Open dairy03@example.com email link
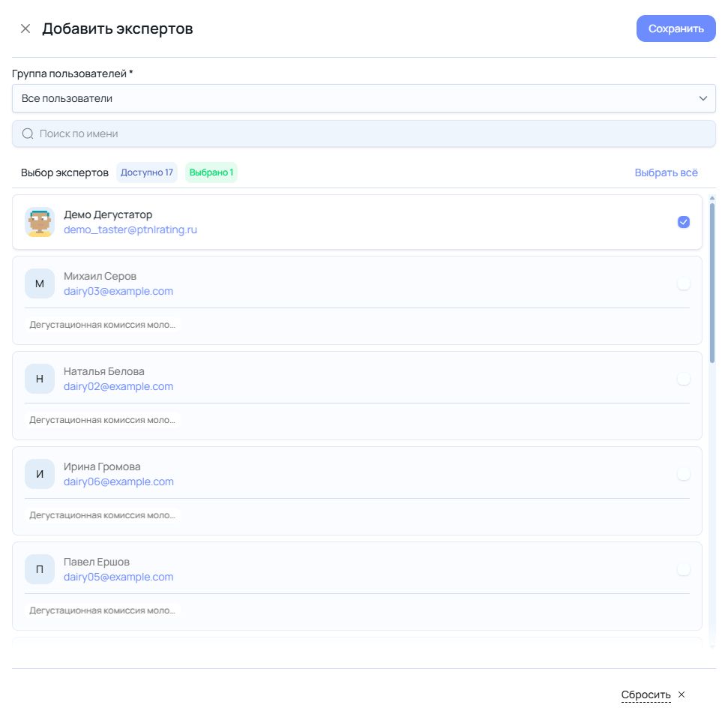 pyautogui.click(x=118, y=291)
